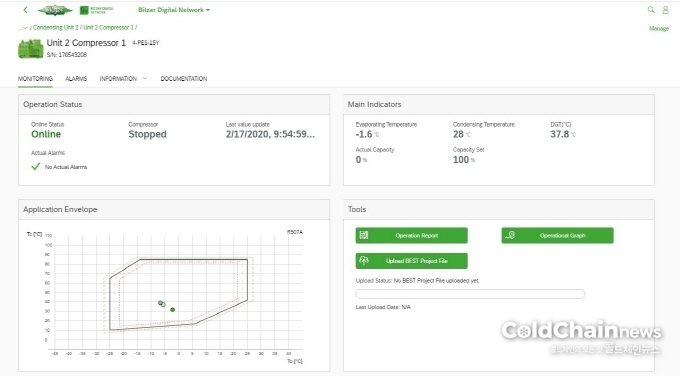Click the green compressor image
Screen dimensions: 680x376
[x=30, y=49]
